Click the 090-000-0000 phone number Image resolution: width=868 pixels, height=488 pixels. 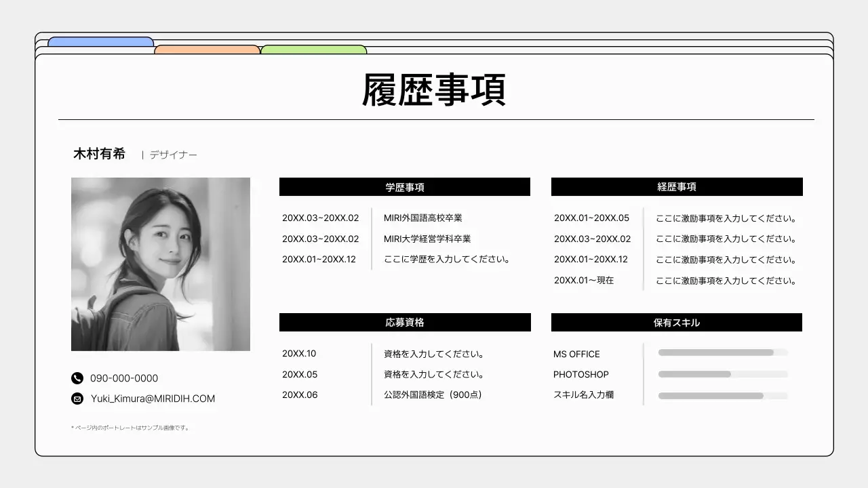(124, 378)
